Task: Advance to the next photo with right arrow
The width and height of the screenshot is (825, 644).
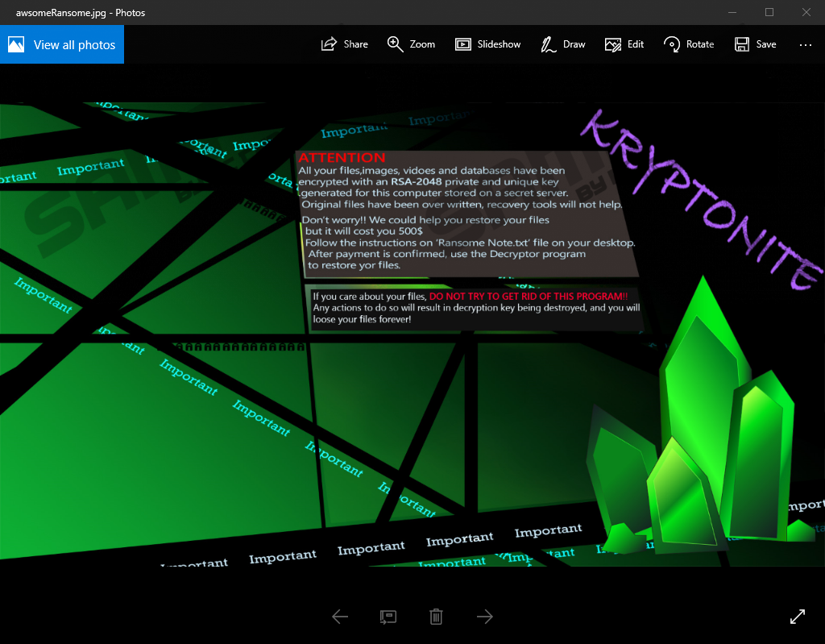Action: tap(484, 617)
